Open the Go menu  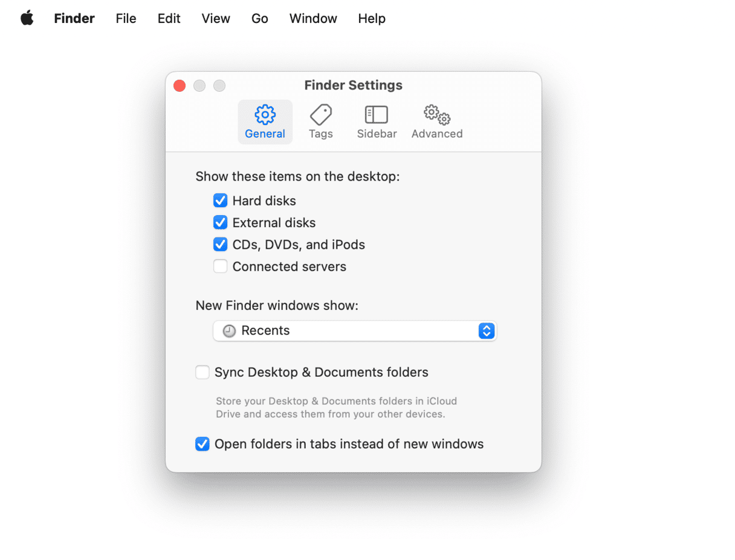pyautogui.click(x=259, y=18)
